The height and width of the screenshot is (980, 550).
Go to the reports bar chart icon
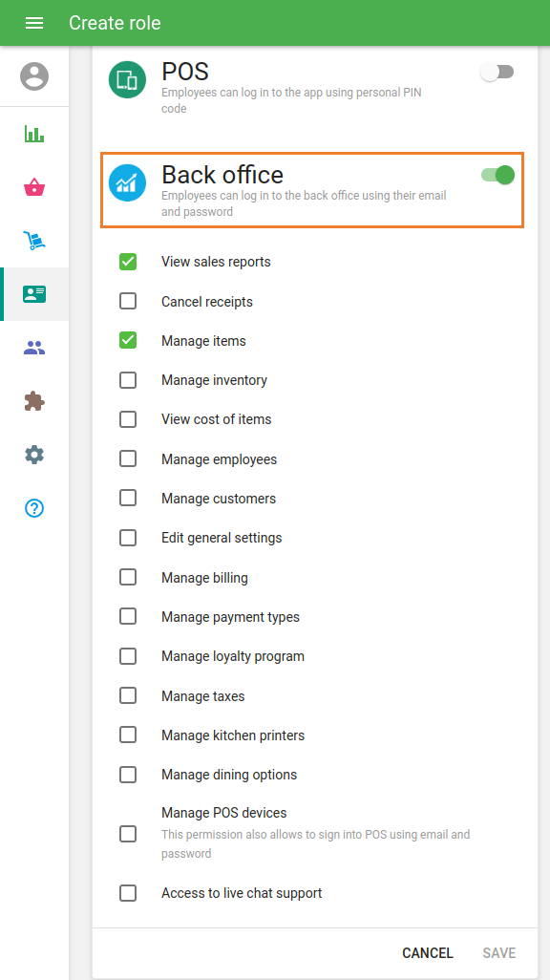coord(34,134)
